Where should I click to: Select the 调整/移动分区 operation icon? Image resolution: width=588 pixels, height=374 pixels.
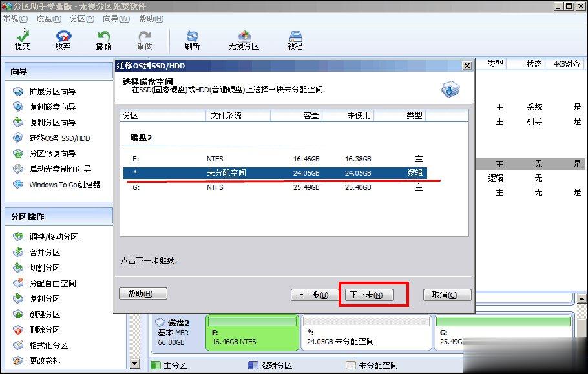point(18,236)
